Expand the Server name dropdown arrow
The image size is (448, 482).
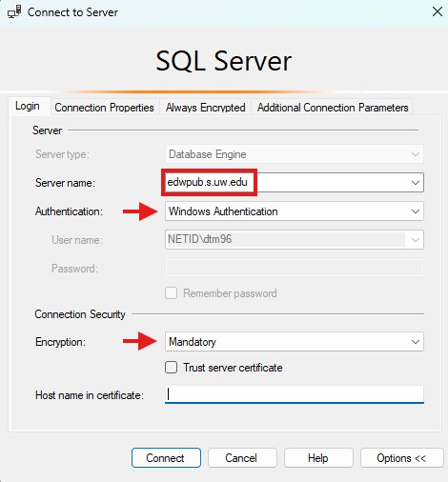[x=416, y=183]
